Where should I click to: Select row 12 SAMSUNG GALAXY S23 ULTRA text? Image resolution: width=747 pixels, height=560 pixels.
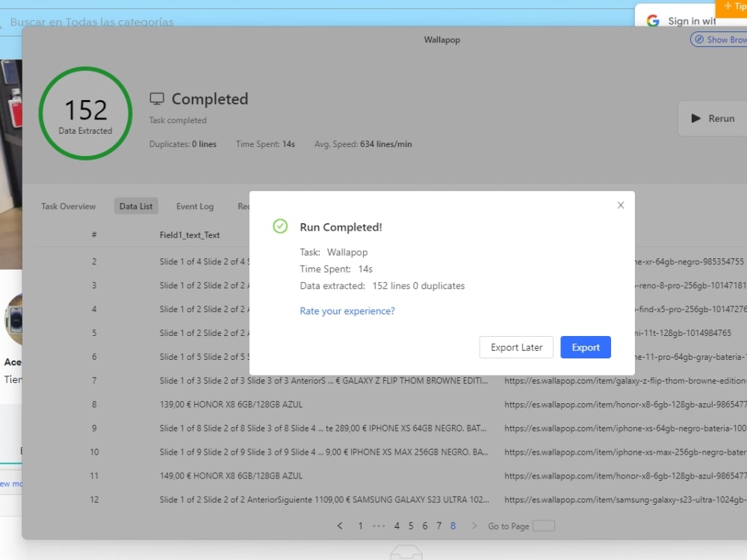(324, 500)
